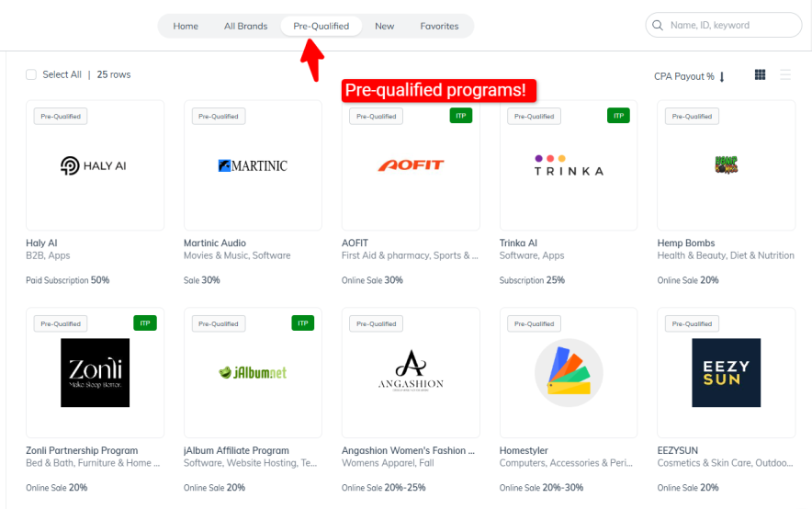The width and height of the screenshot is (812, 509).
Task: Open the Home tab
Action: pos(186,26)
